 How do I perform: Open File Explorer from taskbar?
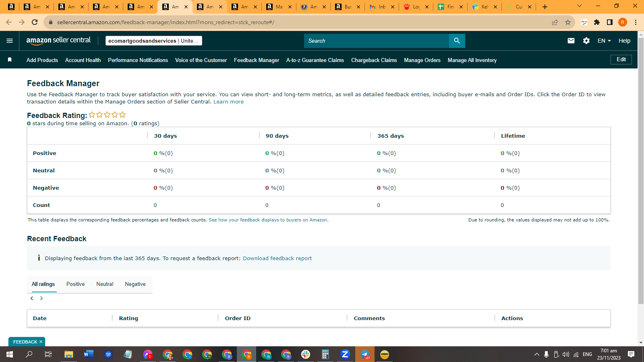[69, 354]
